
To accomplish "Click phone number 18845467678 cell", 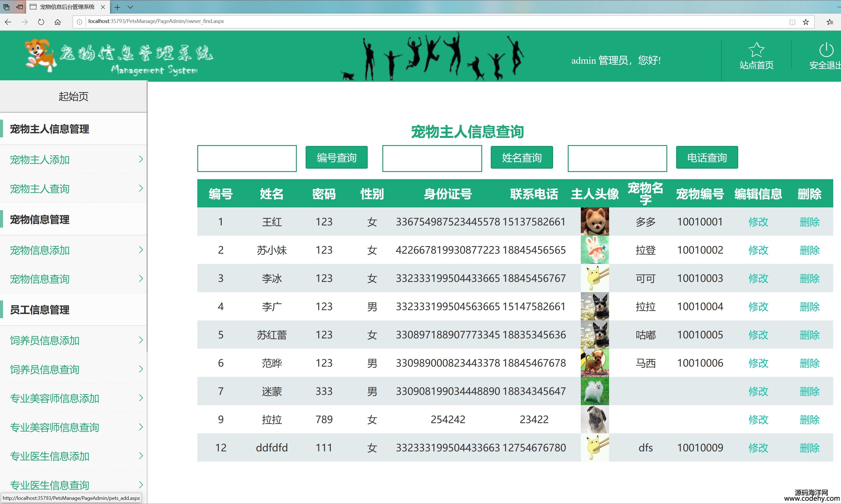I will (534, 363).
